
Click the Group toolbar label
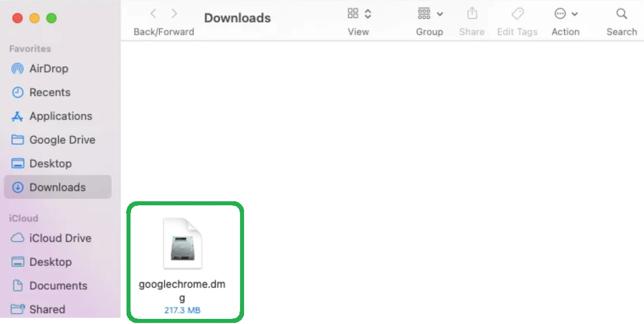point(429,32)
